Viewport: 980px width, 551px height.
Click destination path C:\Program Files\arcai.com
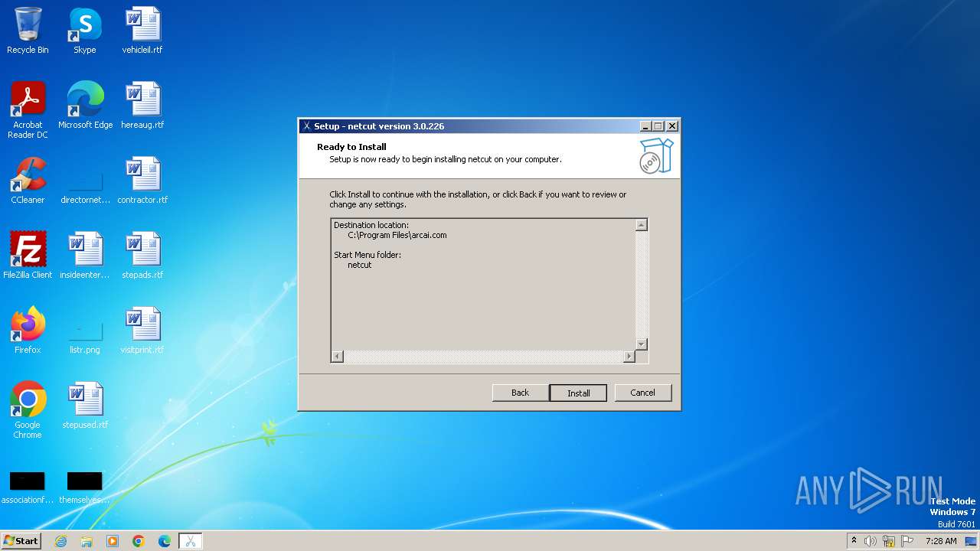(397, 235)
